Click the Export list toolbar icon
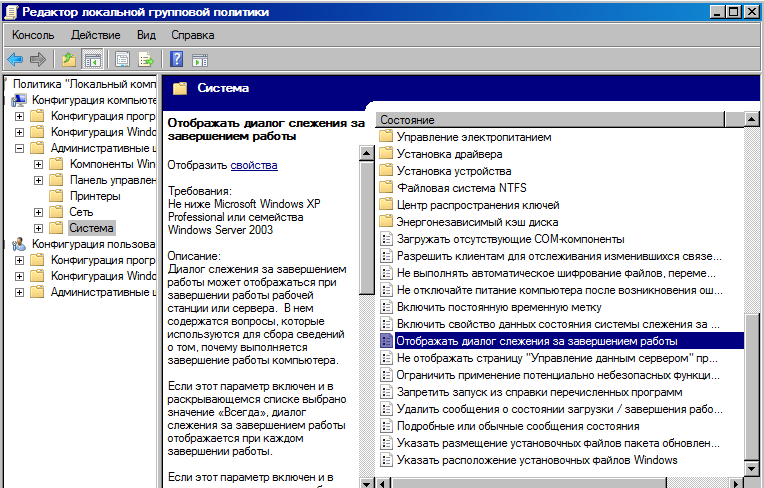This screenshot has height=488, width=764. [144, 59]
